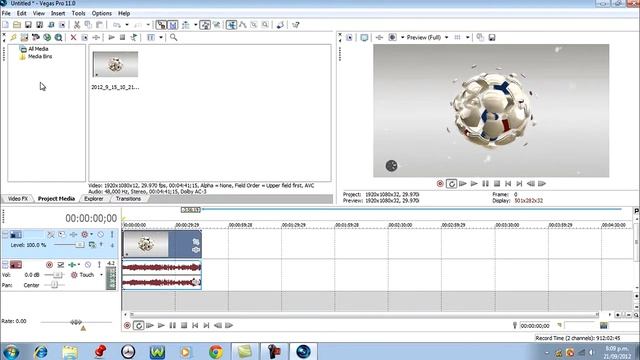The width and height of the screenshot is (640, 360).
Task: Click Stop under the video preview
Action: click(497, 184)
